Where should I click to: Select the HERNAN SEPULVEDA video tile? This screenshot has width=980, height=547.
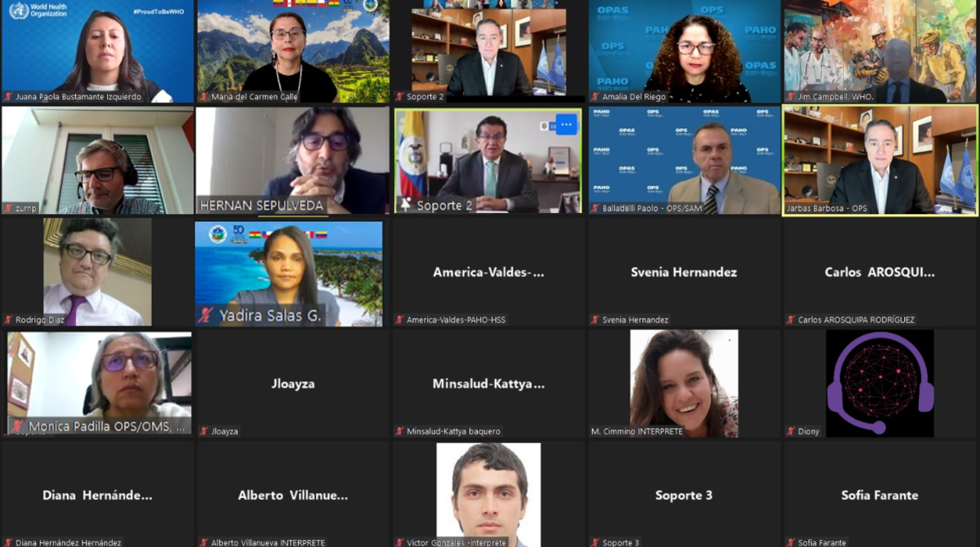pyautogui.click(x=292, y=160)
